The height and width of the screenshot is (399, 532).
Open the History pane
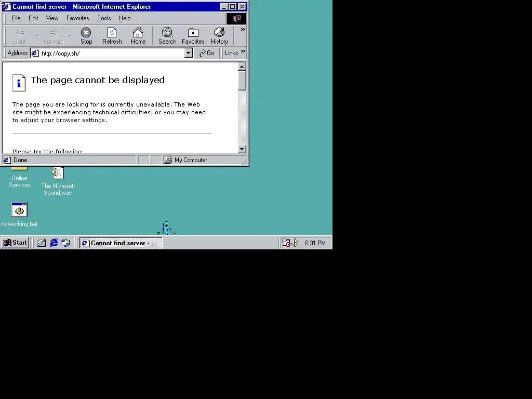click(x=219, y=36)
